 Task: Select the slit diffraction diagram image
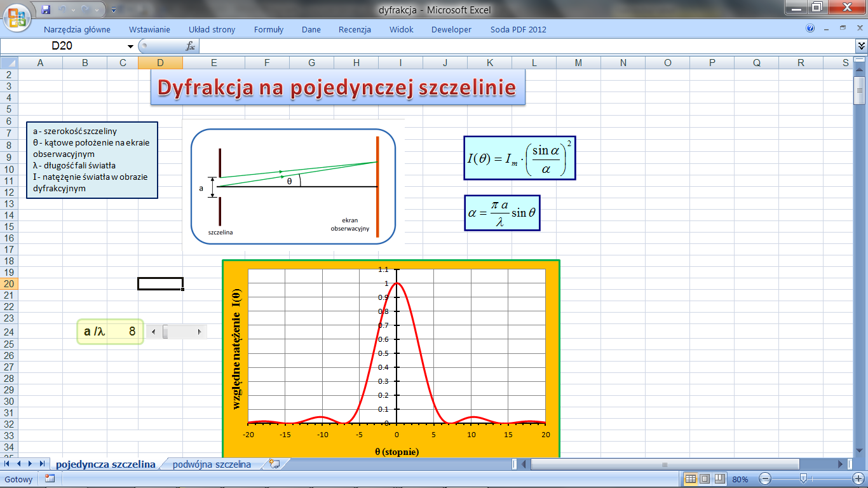coord(293,186)
